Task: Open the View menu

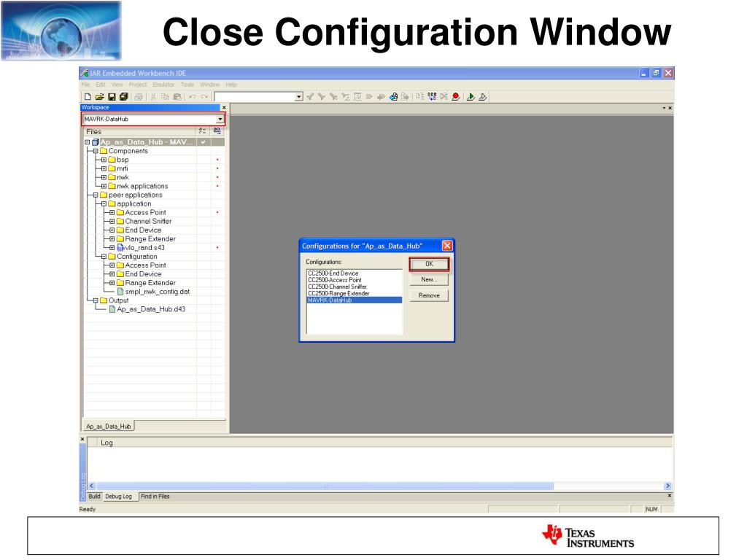Action: click(117, 85)
